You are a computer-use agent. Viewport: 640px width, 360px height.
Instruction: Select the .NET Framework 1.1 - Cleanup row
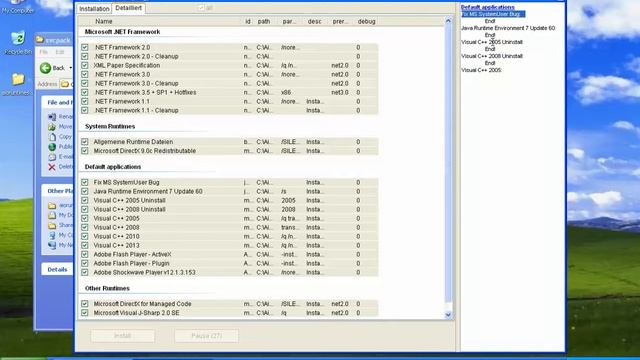[x=229, y=110]
